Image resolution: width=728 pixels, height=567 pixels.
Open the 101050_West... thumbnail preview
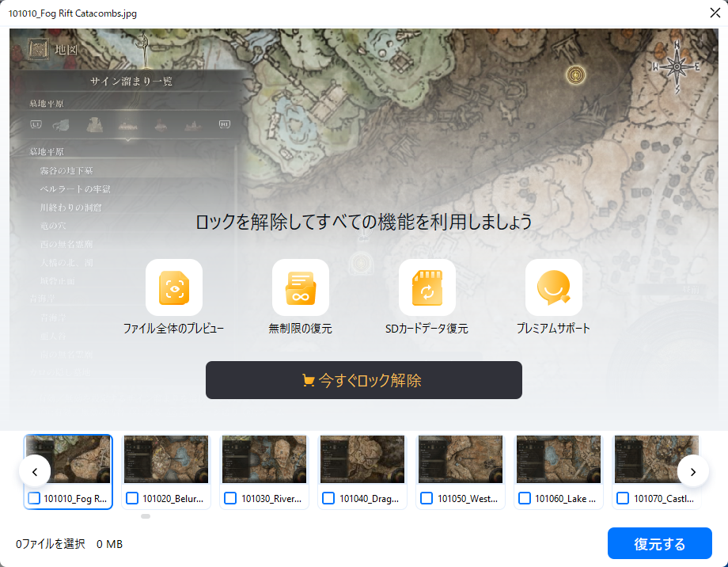[461, 459]
